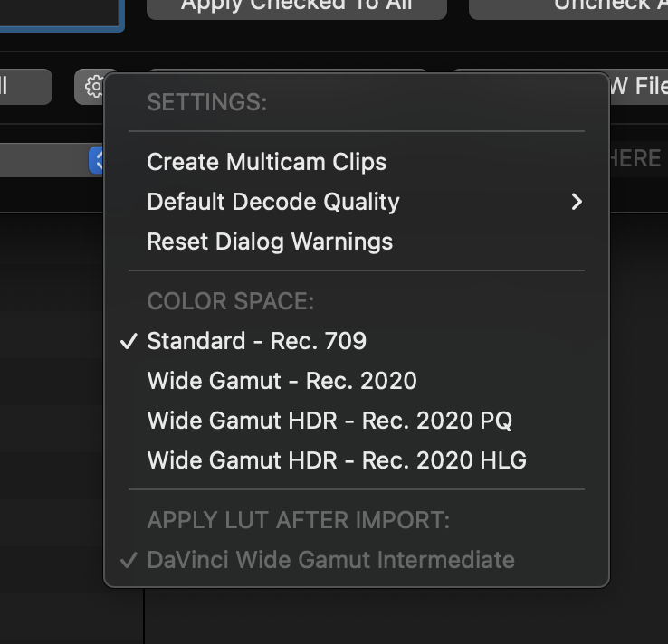This screenshot has width=668, height=644.
Task: Expand the Default Decode Quality submenu arrow
Action: 577,202
